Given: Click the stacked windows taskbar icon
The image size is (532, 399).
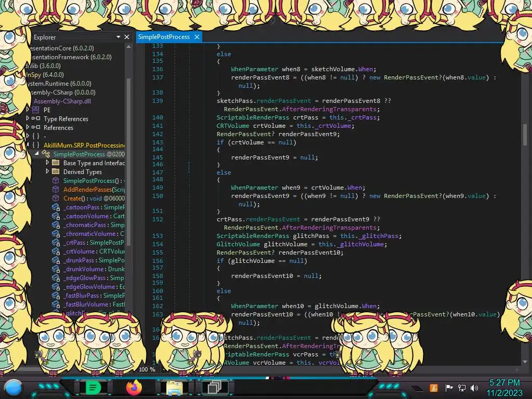Looking at the screenshot, I should [215, 387].
